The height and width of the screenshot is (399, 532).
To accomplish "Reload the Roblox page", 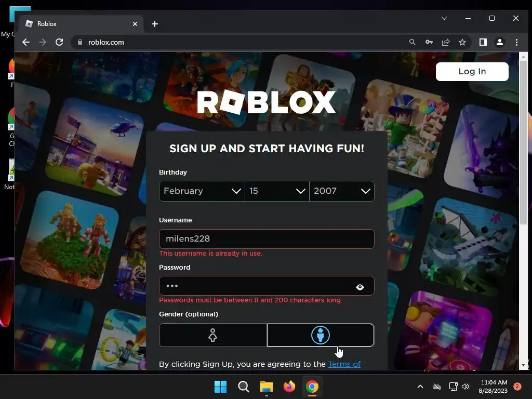I will point(59,42).
